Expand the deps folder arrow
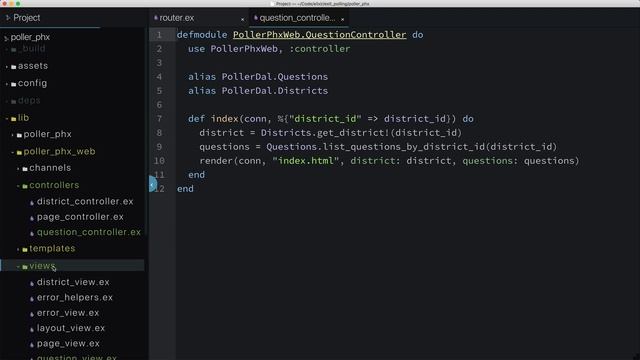 point(7,101)
